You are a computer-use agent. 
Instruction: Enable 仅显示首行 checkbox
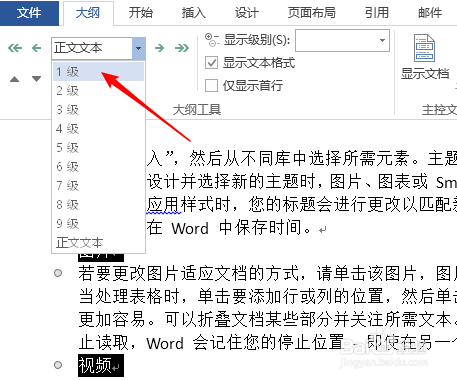coord(212,85)
